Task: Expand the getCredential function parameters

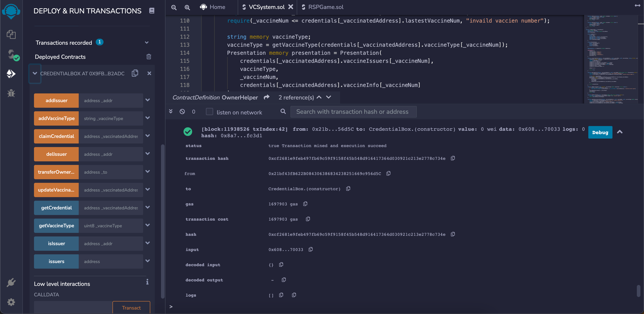Action: [148, 207]
